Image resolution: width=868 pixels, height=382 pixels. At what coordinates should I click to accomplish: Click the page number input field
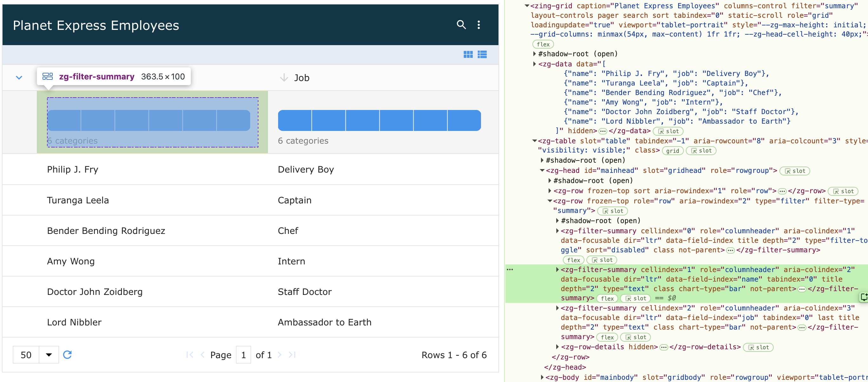tap(243, 355)
